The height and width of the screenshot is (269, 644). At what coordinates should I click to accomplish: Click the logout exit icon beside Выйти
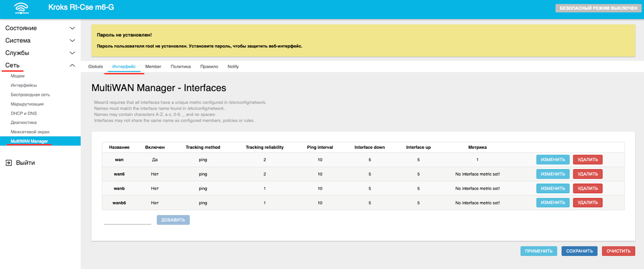(8, 163)
